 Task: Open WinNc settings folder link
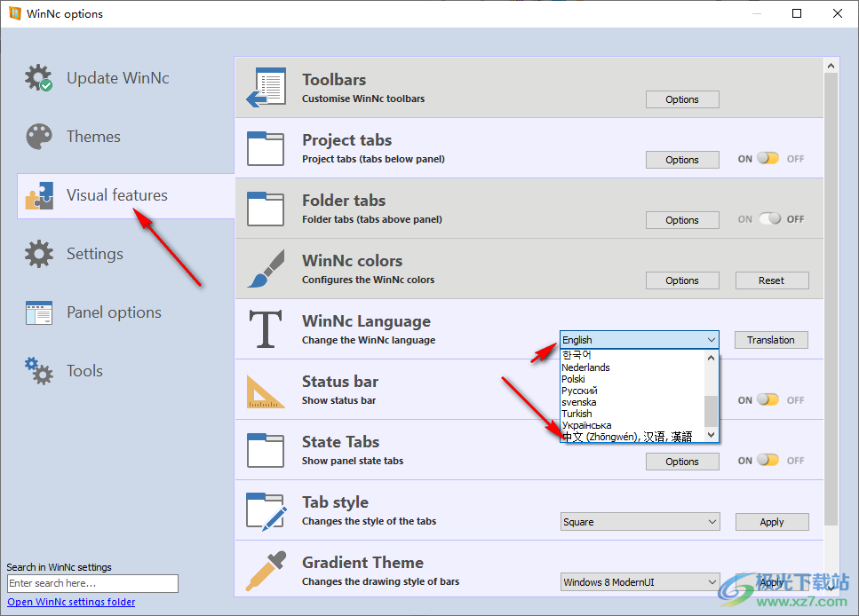[71, 602]
